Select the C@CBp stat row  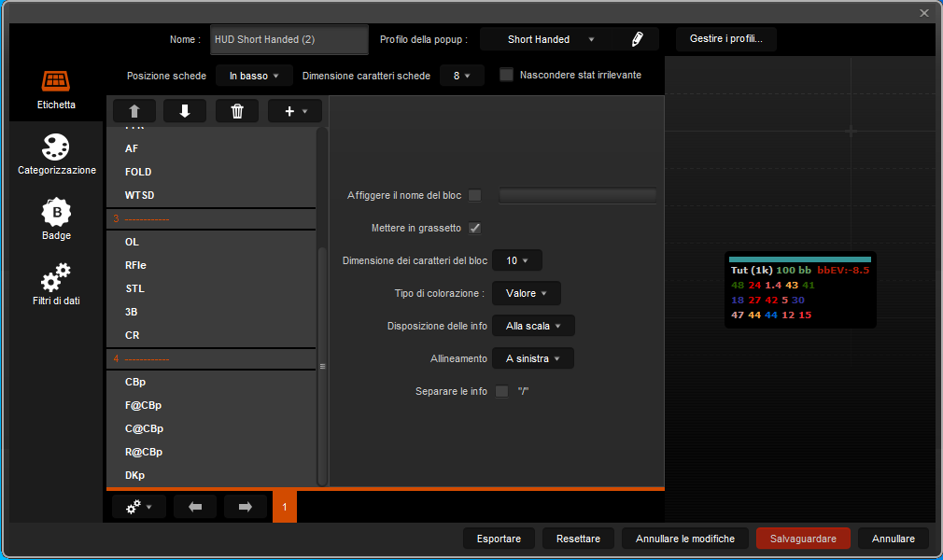tap(211, 429)
